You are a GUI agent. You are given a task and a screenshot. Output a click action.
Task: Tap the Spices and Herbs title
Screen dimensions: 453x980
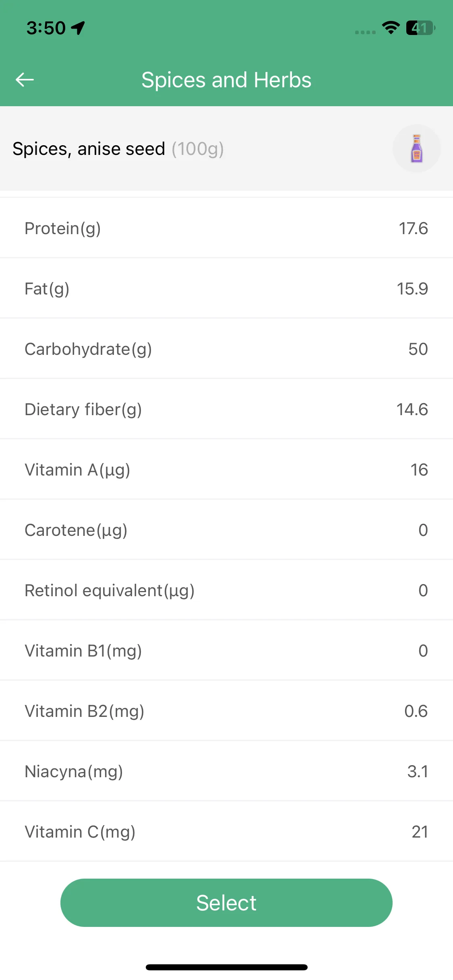pyautogui.click(x=226, y=80)
